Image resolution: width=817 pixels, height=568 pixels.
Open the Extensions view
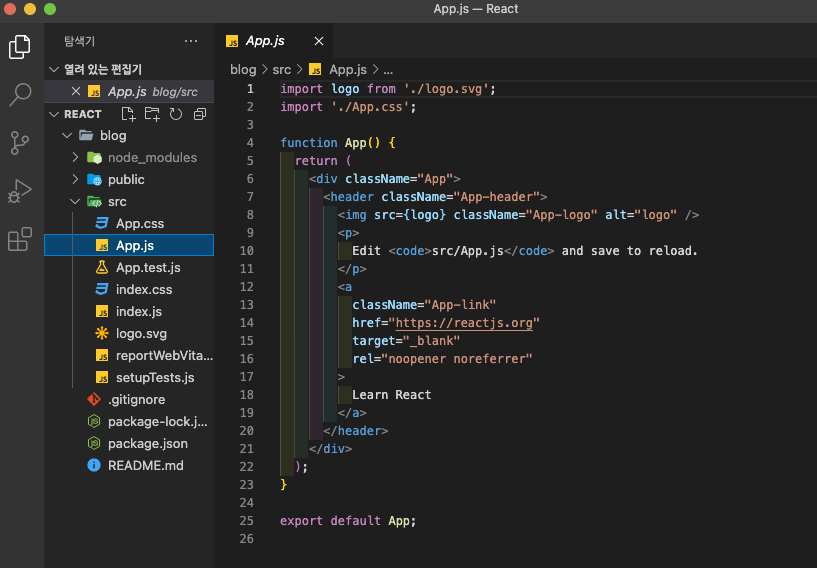tap(20, 239)
